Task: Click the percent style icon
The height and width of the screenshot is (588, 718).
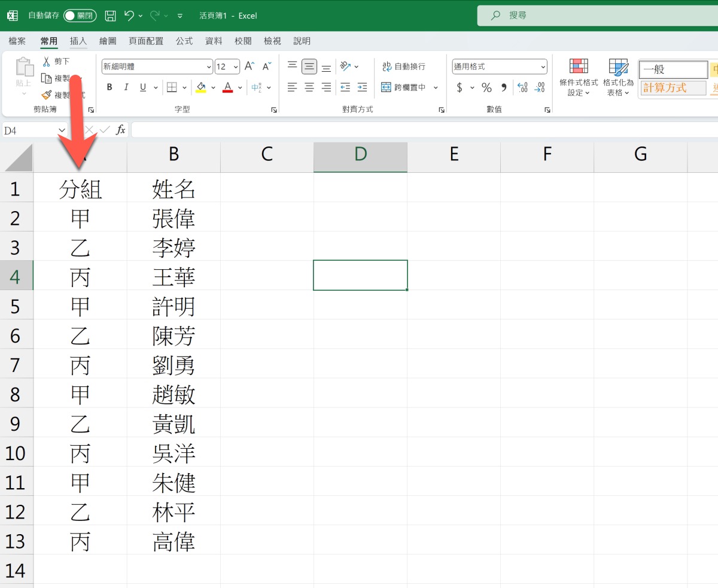Action: (x=486, y=88)
